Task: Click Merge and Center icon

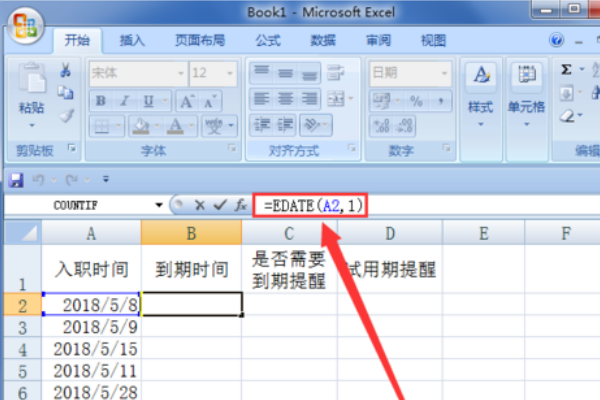Action: (x=336, y=100)
